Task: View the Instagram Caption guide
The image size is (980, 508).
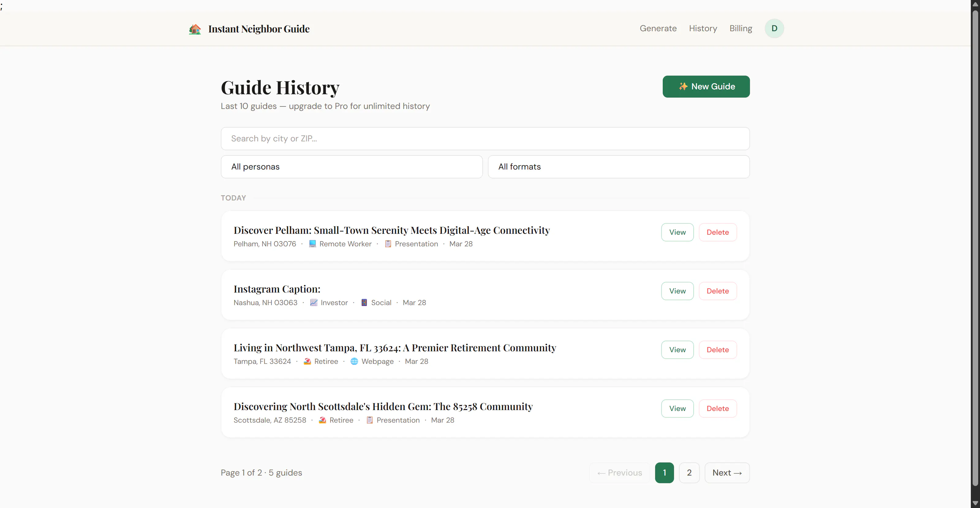Action: [677, 291]
